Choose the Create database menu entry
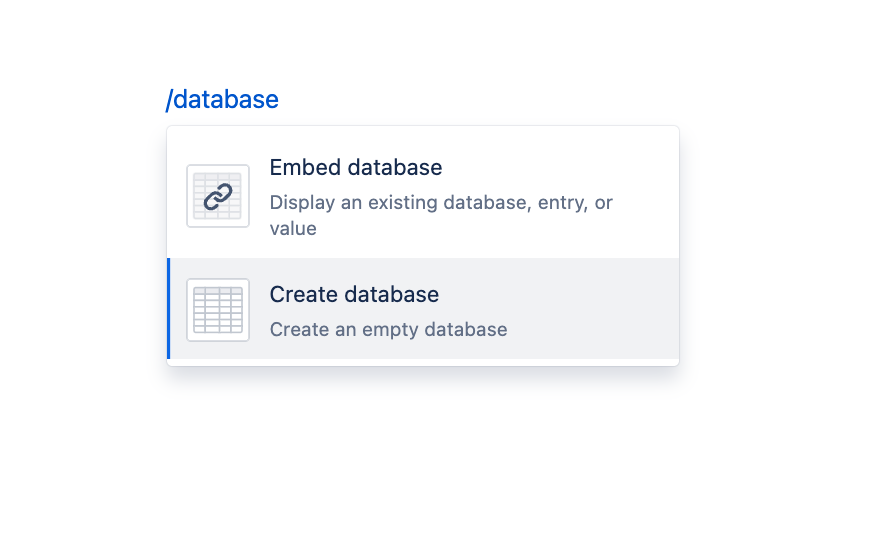The image size is (876, 546). coord(423,308)
